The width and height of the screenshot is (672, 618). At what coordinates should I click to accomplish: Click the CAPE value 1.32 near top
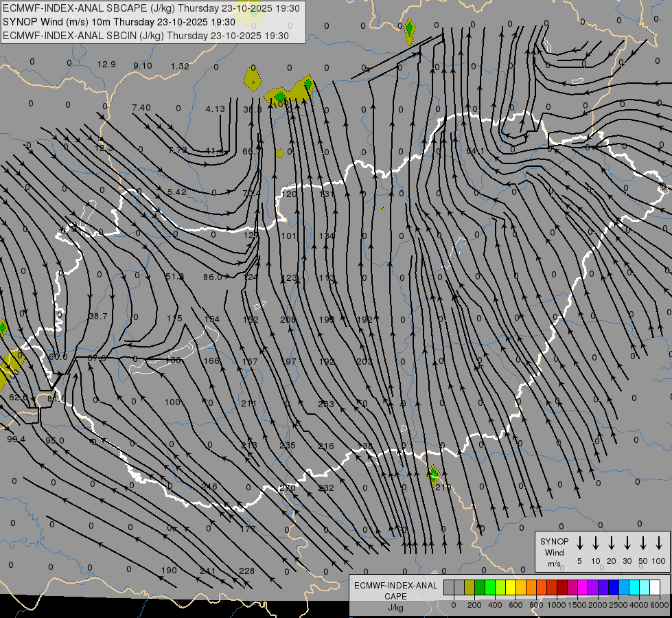click(x=180, y=66)
